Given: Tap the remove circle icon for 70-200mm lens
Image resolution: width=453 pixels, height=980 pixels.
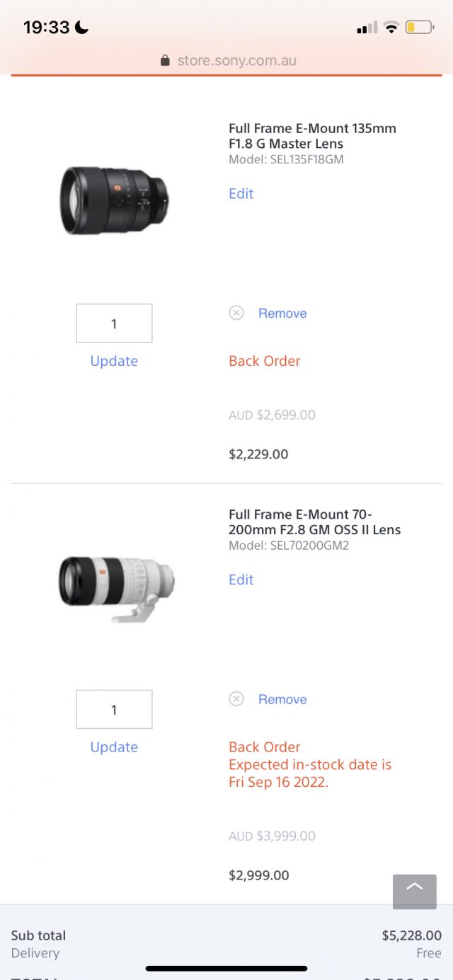Looking at the screenshot, I should [x=236, y=699].
